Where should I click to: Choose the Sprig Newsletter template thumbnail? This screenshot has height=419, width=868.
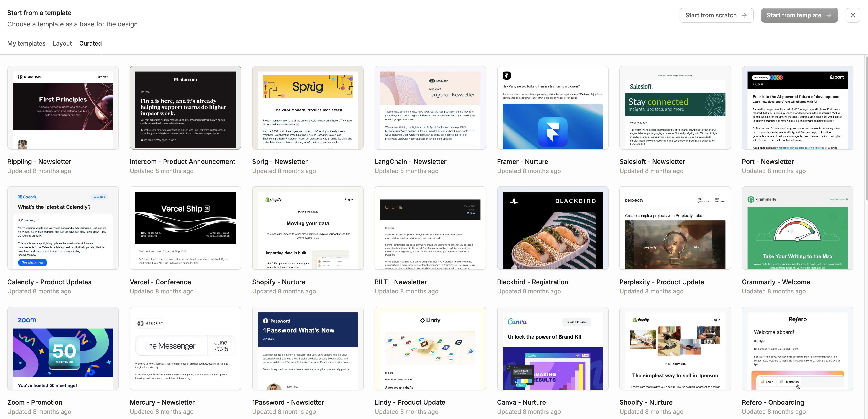(308, 108)
